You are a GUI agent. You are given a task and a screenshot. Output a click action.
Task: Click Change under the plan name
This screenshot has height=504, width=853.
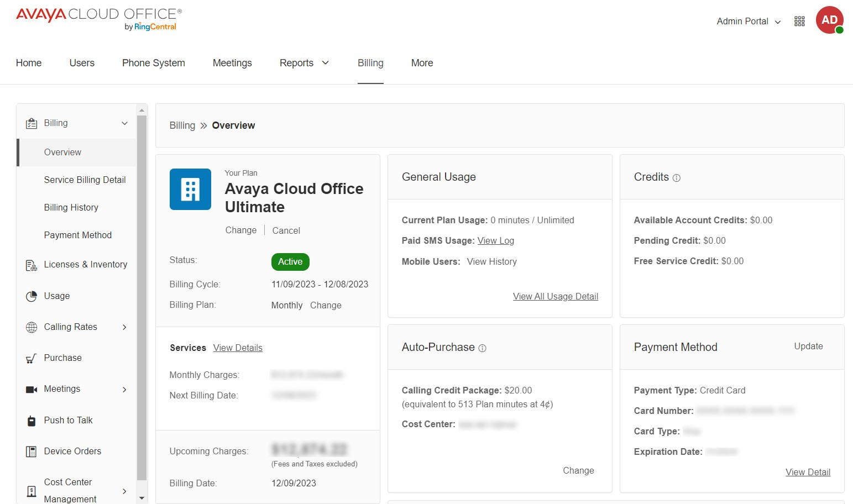click(241, 230)
